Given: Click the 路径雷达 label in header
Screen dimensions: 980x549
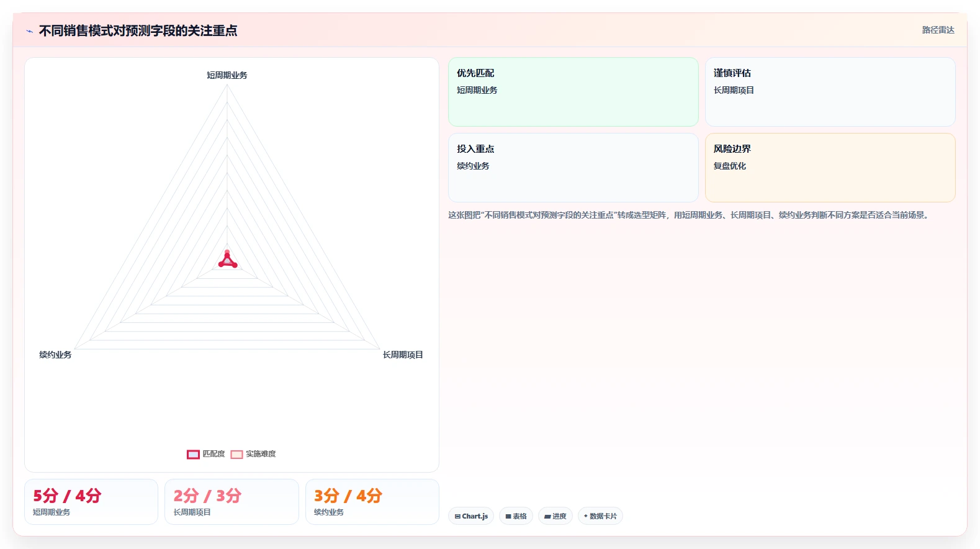Looking at the screenshot, I should 938,30.
